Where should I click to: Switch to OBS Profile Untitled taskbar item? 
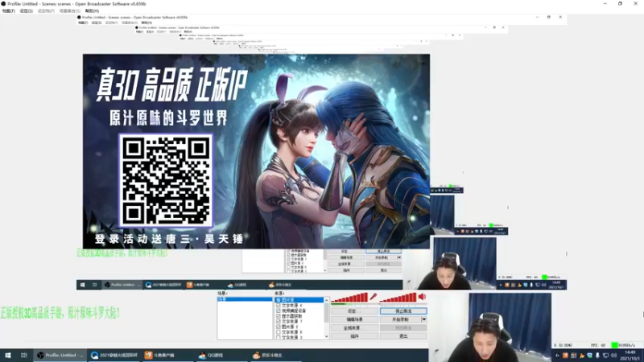[60, 355]
